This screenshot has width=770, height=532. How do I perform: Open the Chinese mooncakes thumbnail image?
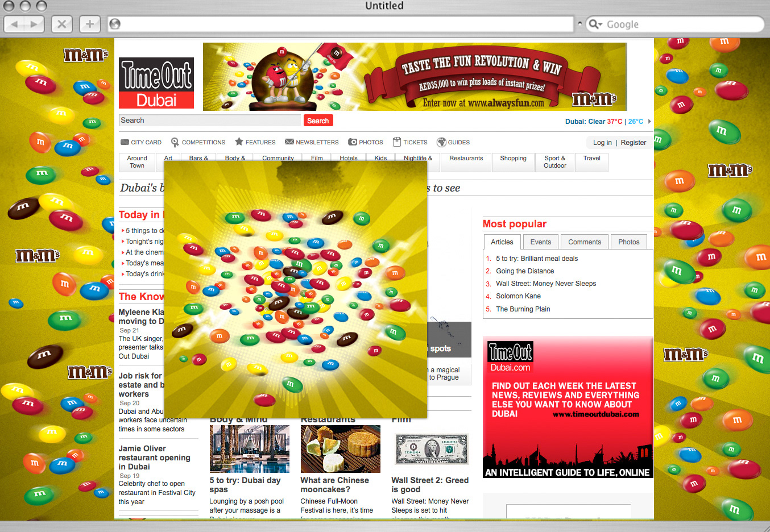pos(340,449)
